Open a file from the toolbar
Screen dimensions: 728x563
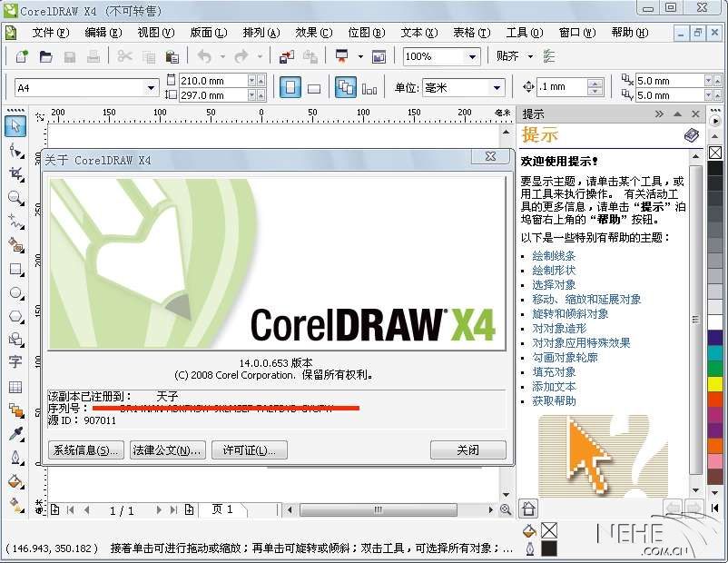pyautogui.click(x=45, y=56)
